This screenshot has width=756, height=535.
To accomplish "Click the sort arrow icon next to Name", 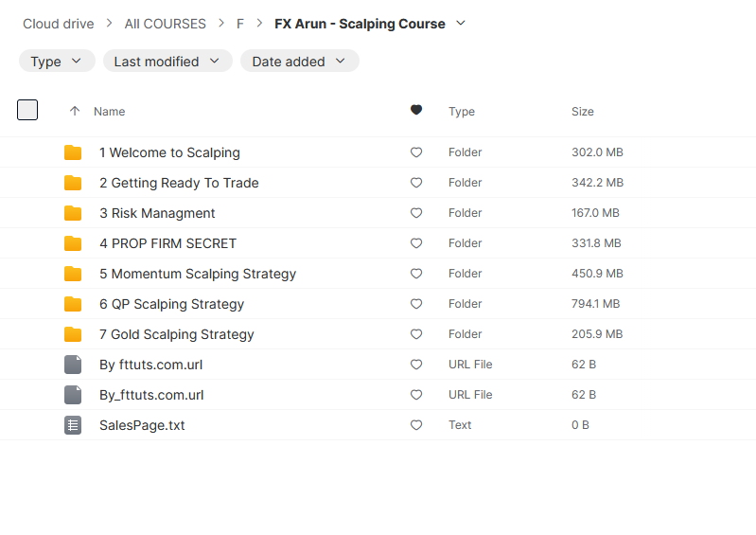I will [x=75, y=112].
